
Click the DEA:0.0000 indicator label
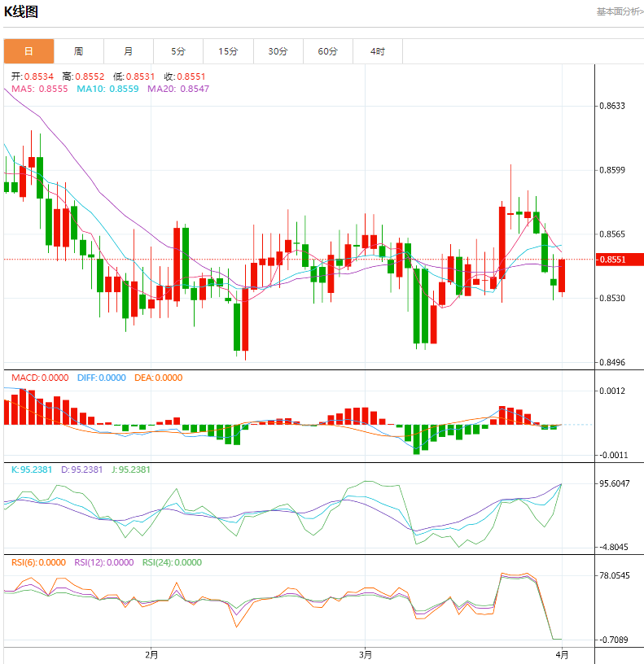tap(159, 378)
